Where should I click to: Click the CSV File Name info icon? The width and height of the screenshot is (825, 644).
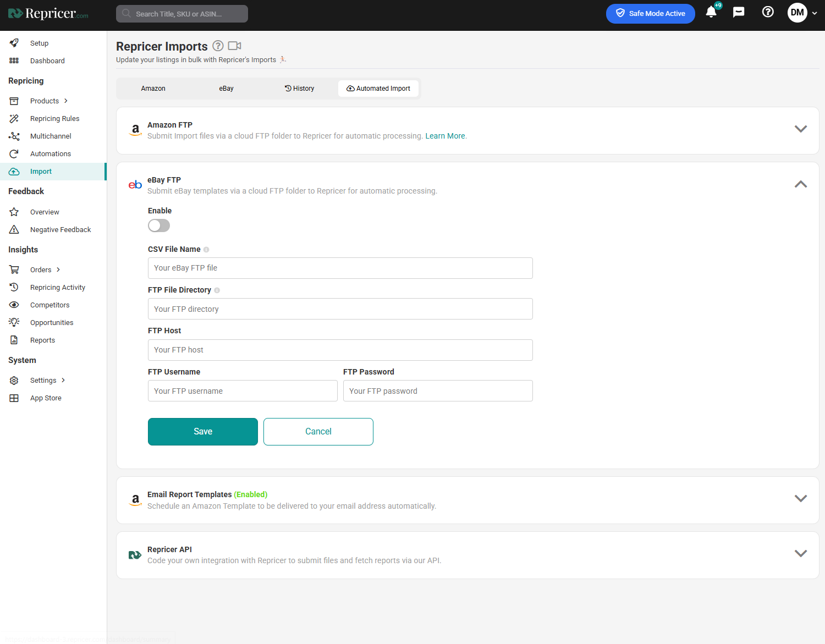click(206, 250)
